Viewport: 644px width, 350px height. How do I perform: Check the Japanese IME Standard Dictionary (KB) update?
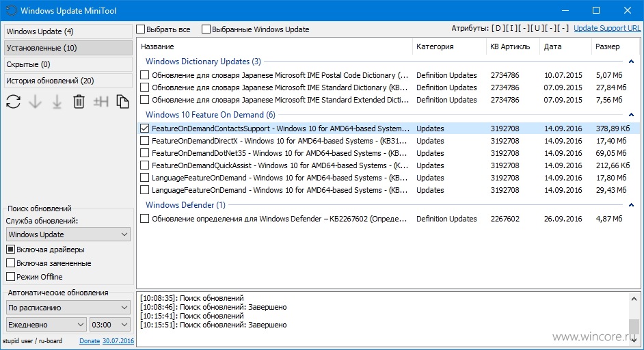click(x=144, y=87)
